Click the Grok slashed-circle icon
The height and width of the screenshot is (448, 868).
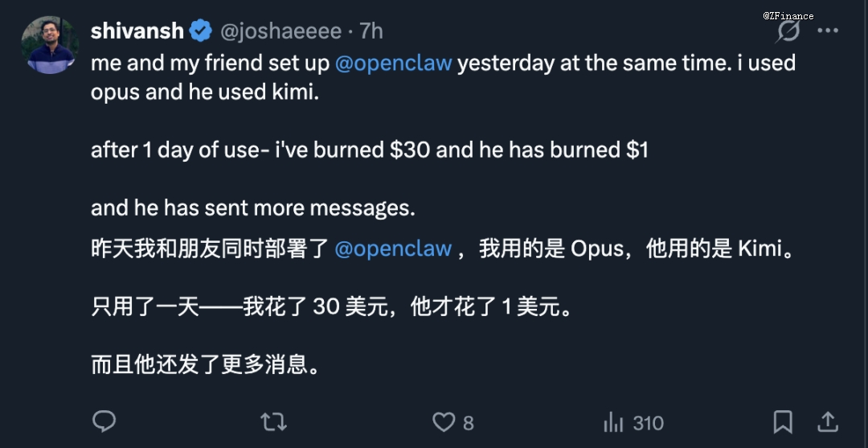coord(788,31)
